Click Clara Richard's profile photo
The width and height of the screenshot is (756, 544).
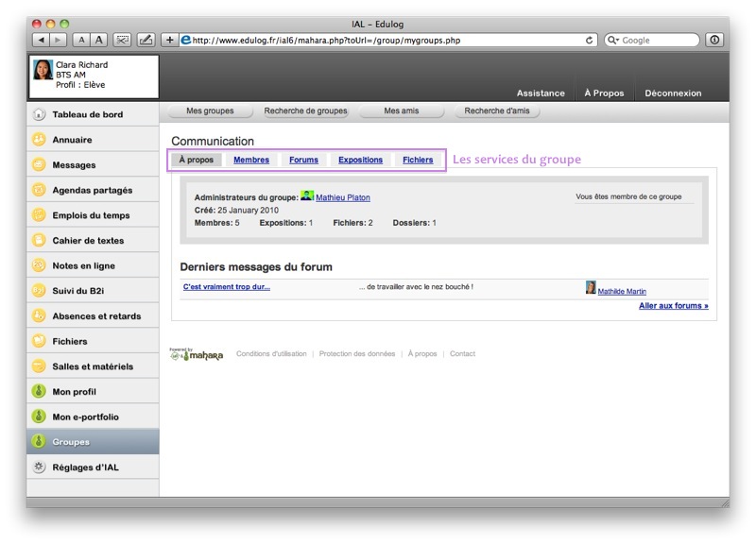(43, 70)
